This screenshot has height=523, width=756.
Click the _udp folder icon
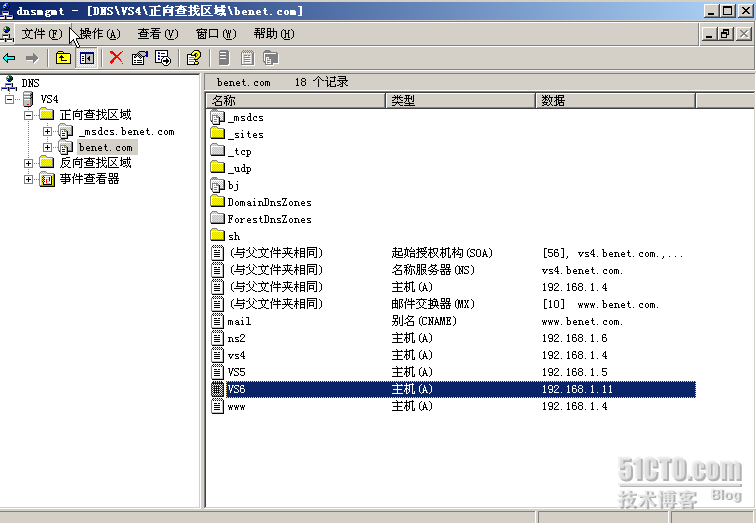click(x=218, y=167)
